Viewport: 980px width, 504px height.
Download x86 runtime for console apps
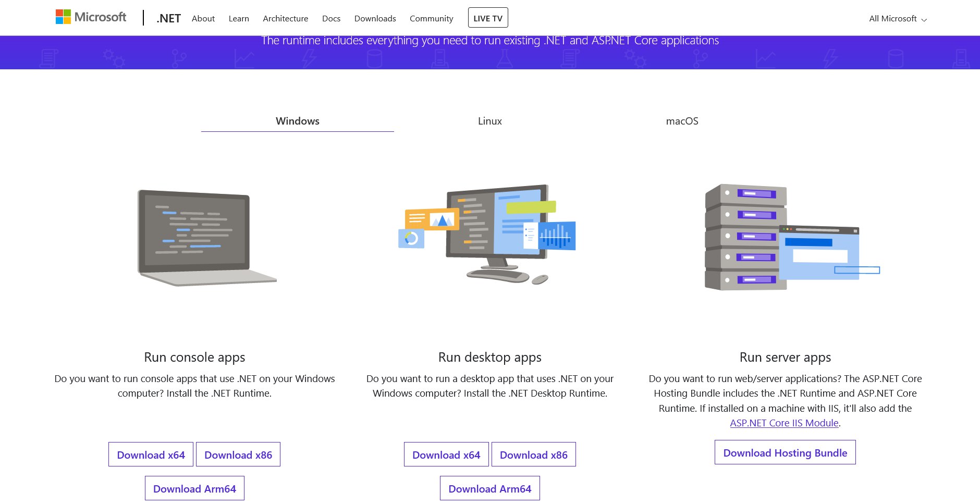[x=238, y=454]
